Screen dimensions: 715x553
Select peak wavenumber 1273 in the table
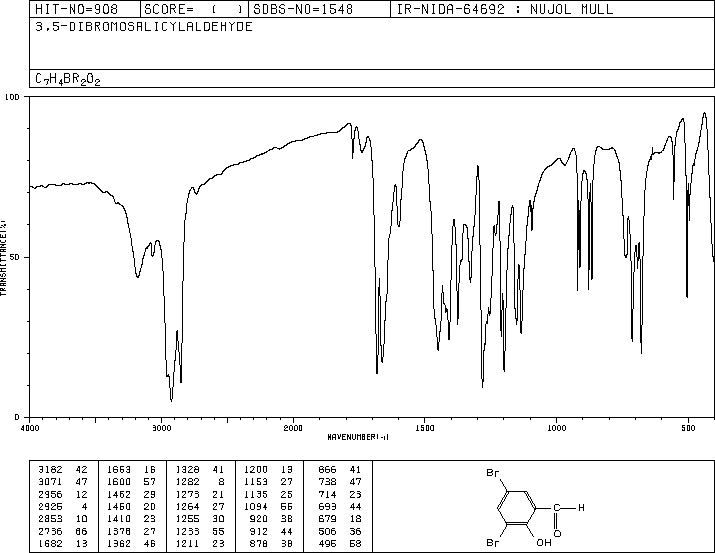coord(187,494)
